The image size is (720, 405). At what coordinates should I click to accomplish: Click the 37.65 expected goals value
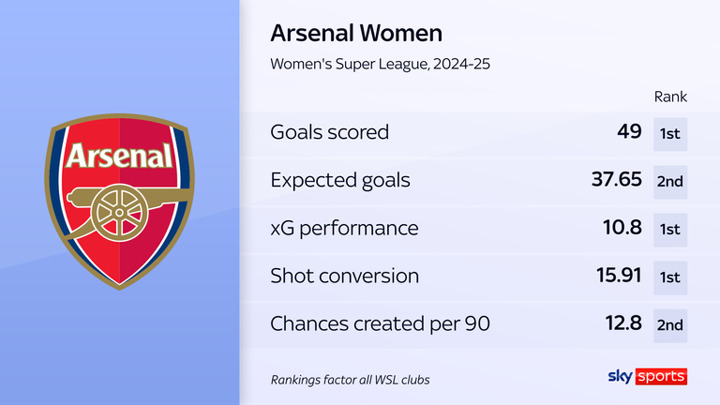click(614, 181)
